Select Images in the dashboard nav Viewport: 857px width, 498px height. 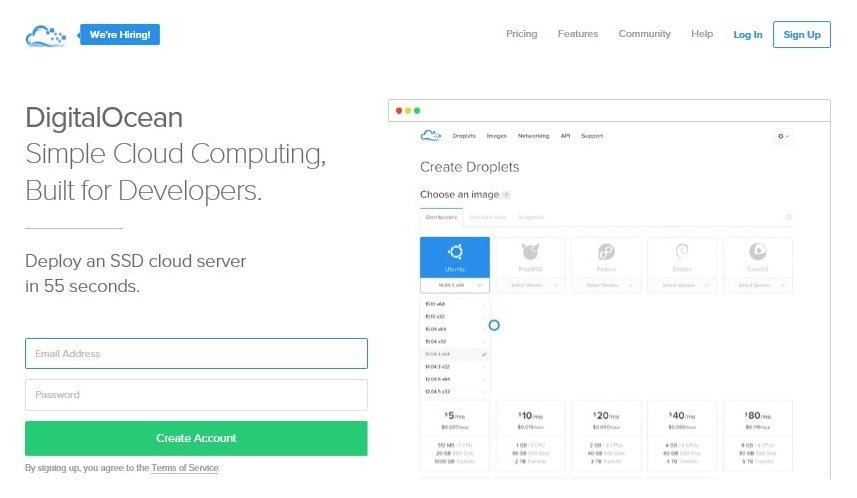[496, 136]
